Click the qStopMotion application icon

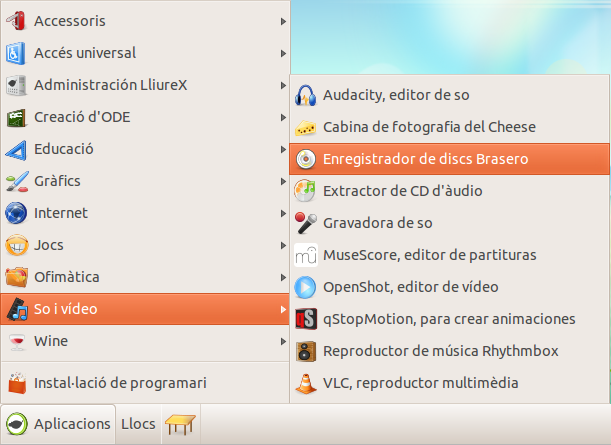[x=306, y=319]
